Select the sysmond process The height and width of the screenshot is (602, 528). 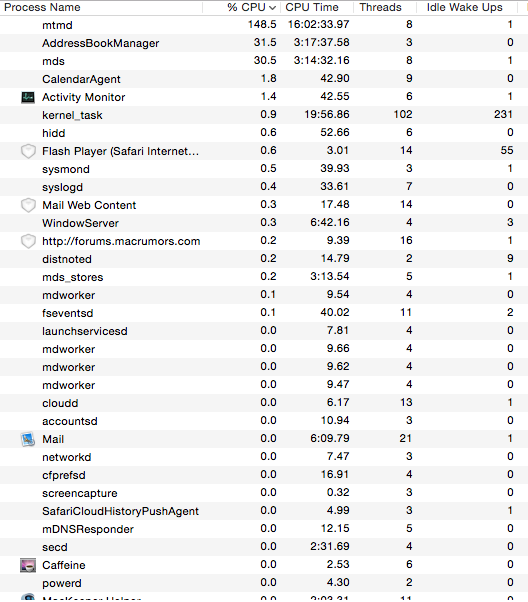coord(66,169)
